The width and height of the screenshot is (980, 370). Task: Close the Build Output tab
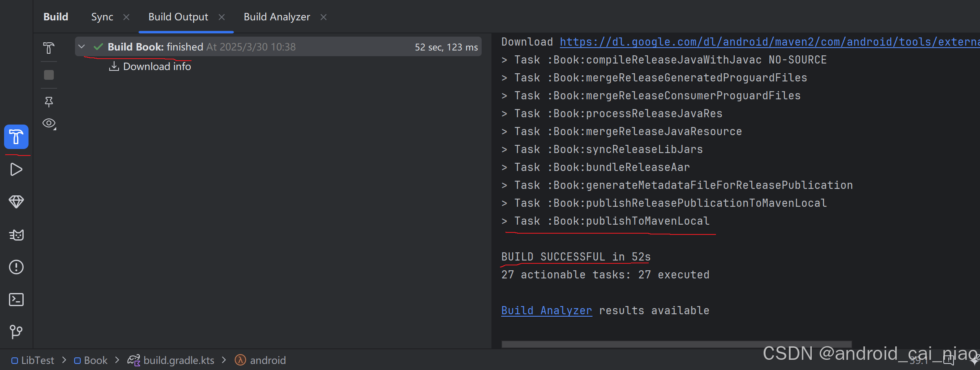(x=222, y=17)
